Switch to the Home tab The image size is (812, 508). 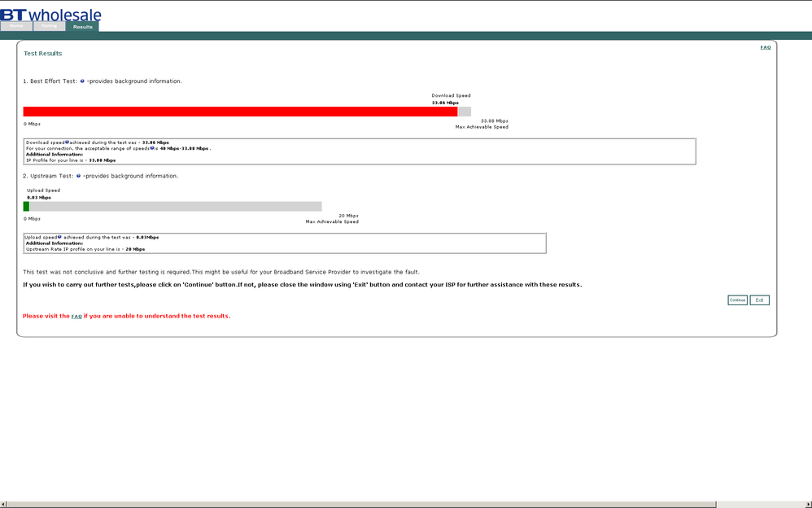pyautogui.click(x=16, y=26)
